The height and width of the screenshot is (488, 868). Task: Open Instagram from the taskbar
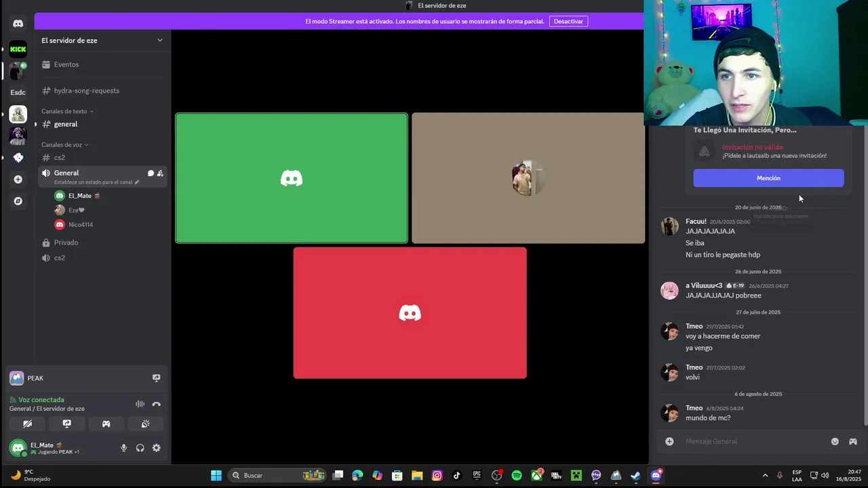tap(437, 475)
